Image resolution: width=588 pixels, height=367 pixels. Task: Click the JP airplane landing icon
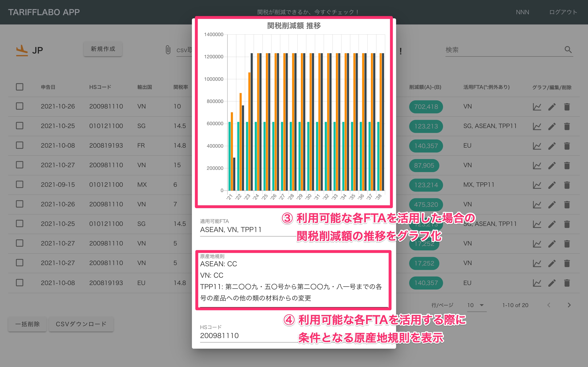pos(22,50)
